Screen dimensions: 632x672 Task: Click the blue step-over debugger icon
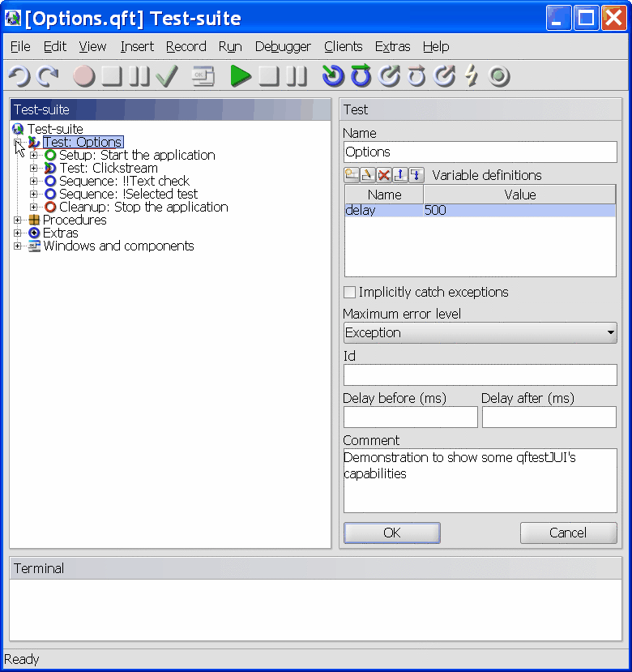point(361,76)
